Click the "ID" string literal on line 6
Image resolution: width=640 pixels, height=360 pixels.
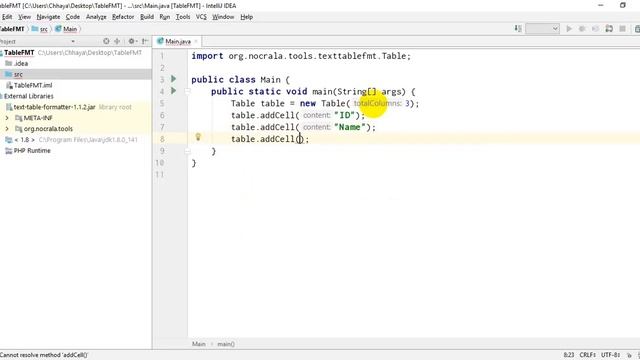pos(344,115)
